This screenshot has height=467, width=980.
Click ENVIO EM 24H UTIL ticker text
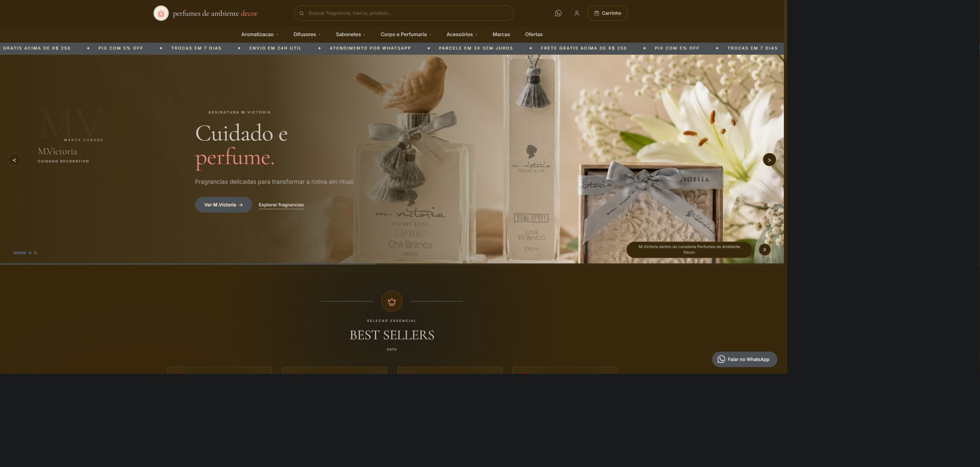pyautogui.click(x=276, y=48)
